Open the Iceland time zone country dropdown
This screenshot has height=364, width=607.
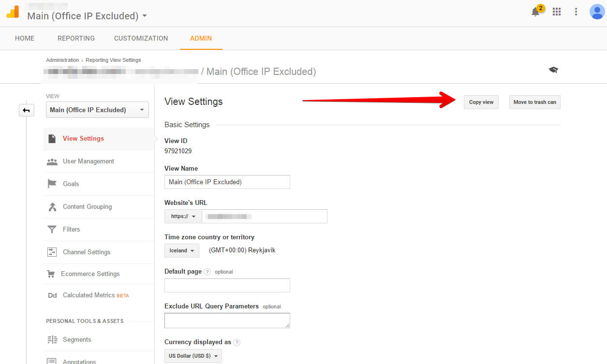coord(181,251)
